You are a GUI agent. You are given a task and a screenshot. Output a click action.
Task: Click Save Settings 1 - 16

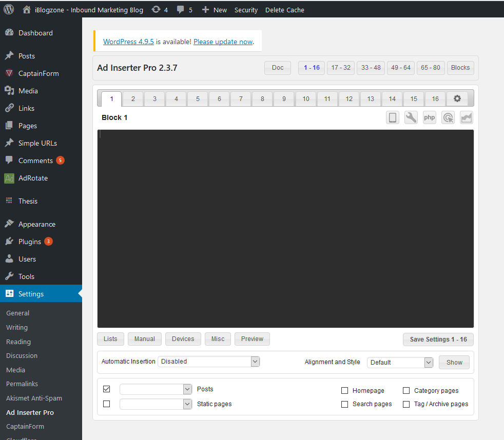(x=438, y=339)
